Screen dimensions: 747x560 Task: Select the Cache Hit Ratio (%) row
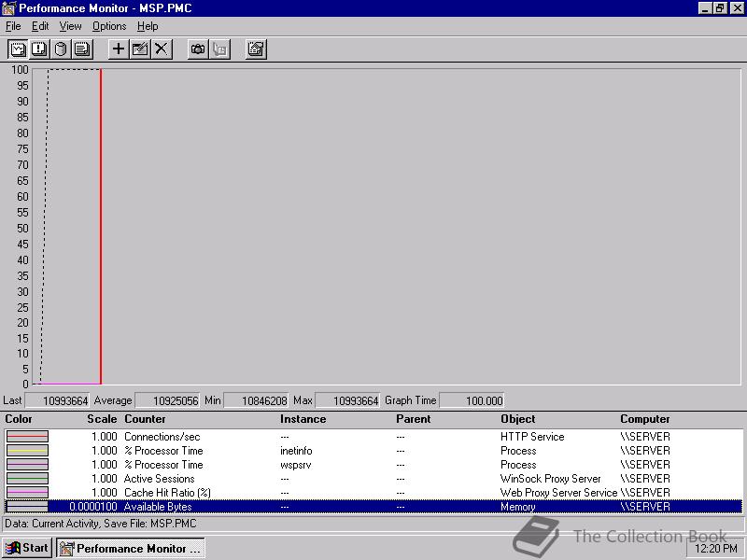click(373, 493)
